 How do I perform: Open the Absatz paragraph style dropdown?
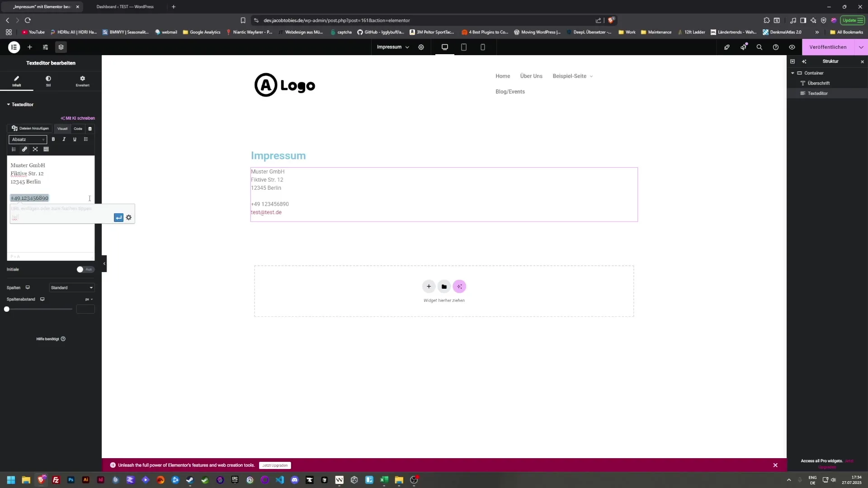(x=28, y=139)
